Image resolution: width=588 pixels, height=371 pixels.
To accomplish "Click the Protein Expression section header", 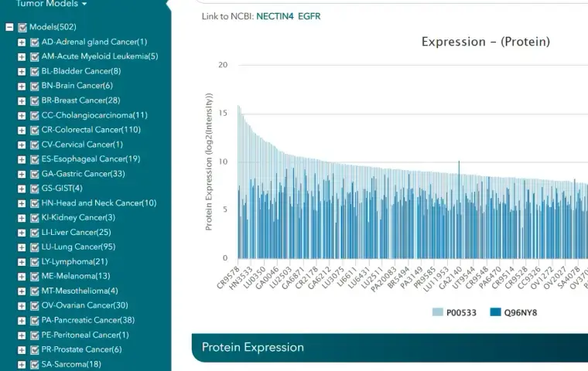I will click(253, 347).
